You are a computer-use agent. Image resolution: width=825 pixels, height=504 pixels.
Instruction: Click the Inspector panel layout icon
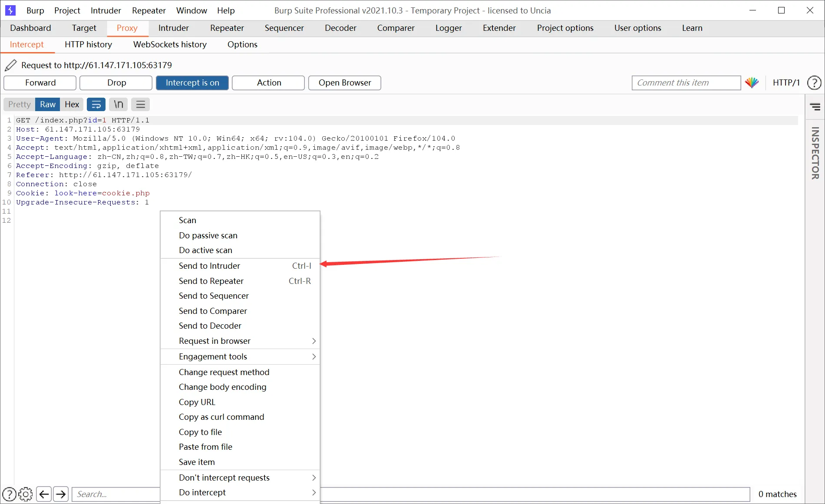point(815,107)
